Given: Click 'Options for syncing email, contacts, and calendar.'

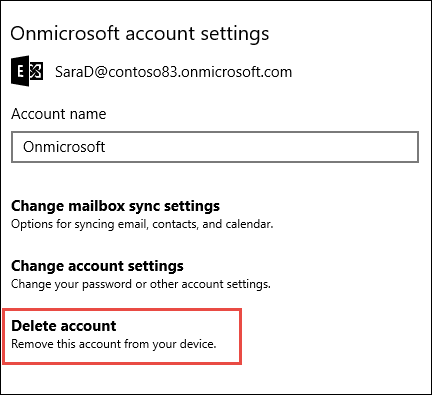Looking at the screenshot, I should pyautogui.click(x=142, y=224).
